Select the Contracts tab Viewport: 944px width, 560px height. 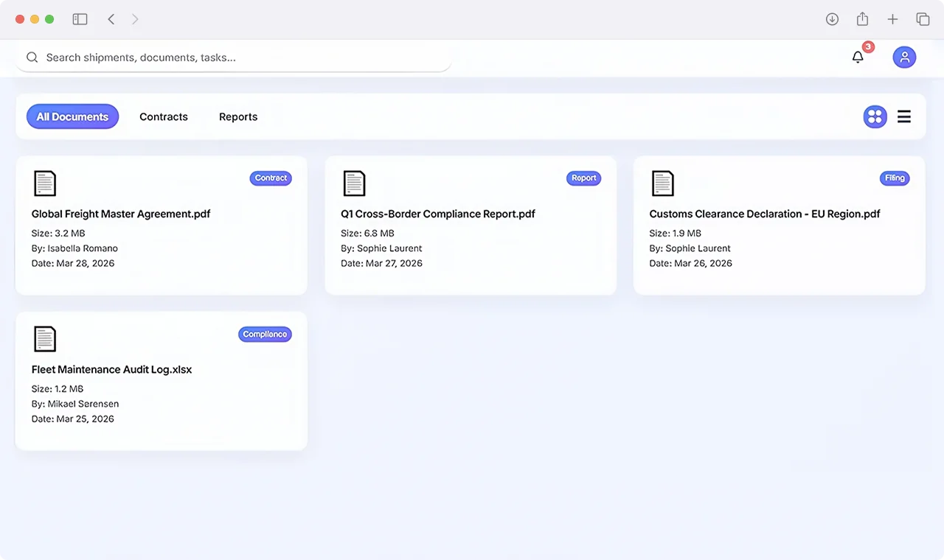tap(164, 116)
